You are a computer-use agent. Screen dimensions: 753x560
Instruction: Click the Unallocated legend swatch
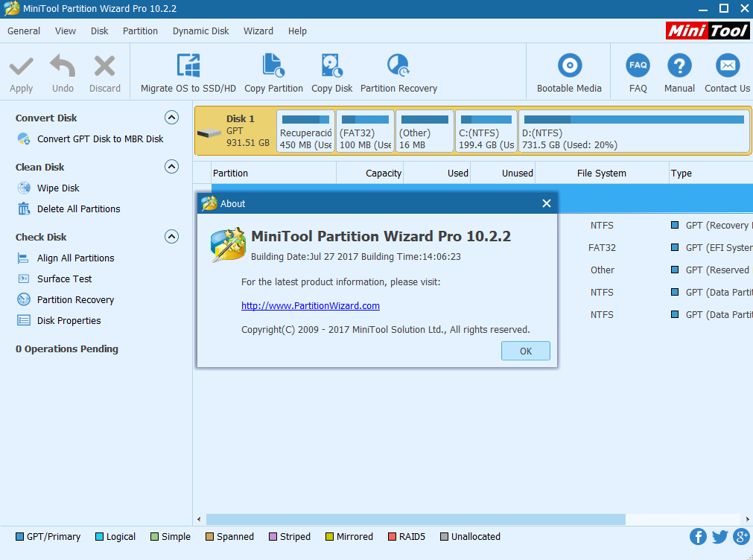coord(444,536)
